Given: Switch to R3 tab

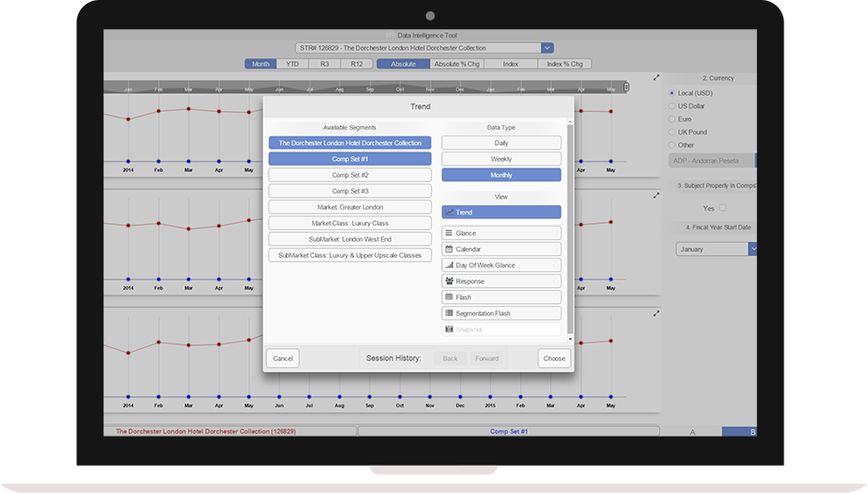Looking at the screenshot, I should pos(324,64).
